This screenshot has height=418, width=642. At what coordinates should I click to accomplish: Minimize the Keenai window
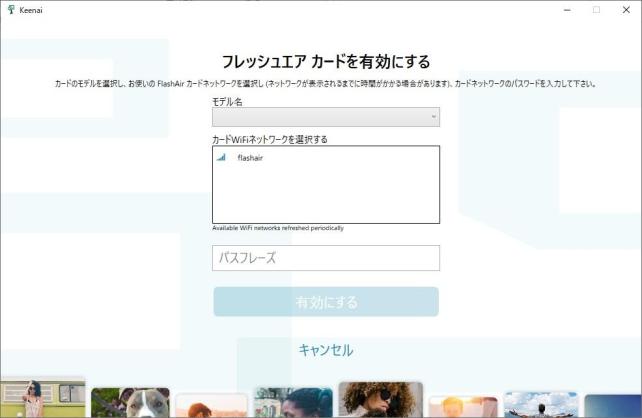(x=567, y=10)
